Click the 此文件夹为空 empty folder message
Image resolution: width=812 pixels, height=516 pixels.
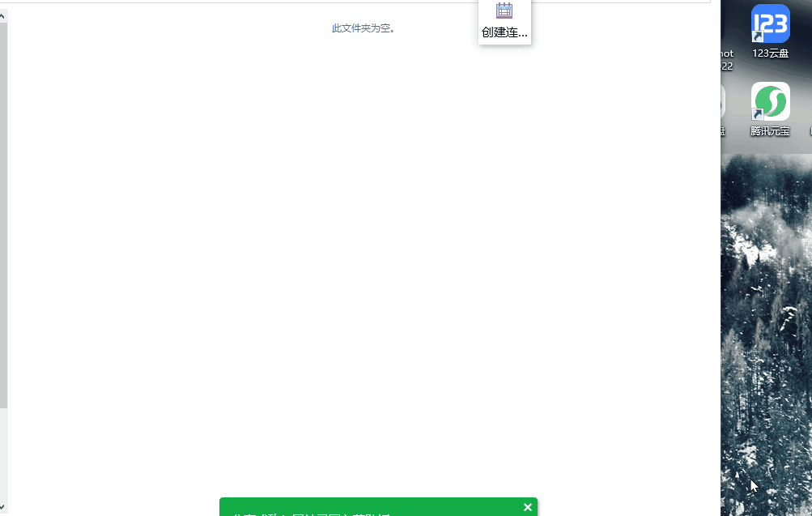363,28
